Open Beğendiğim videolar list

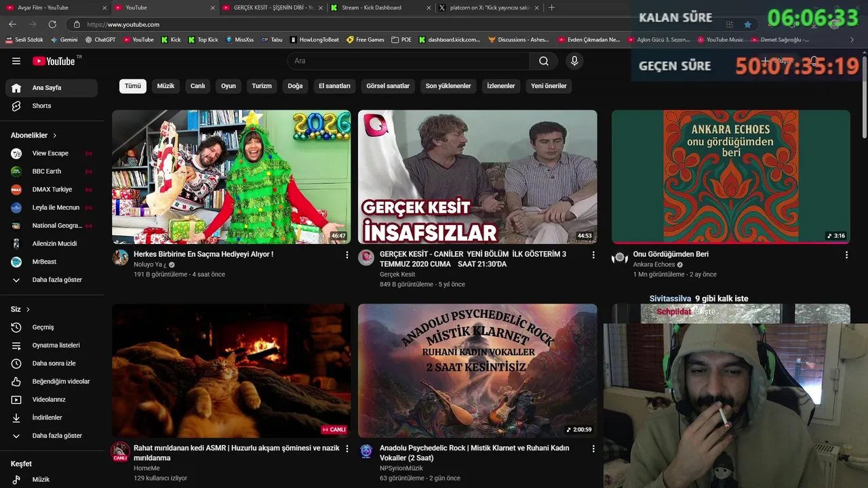coord(52,382)
